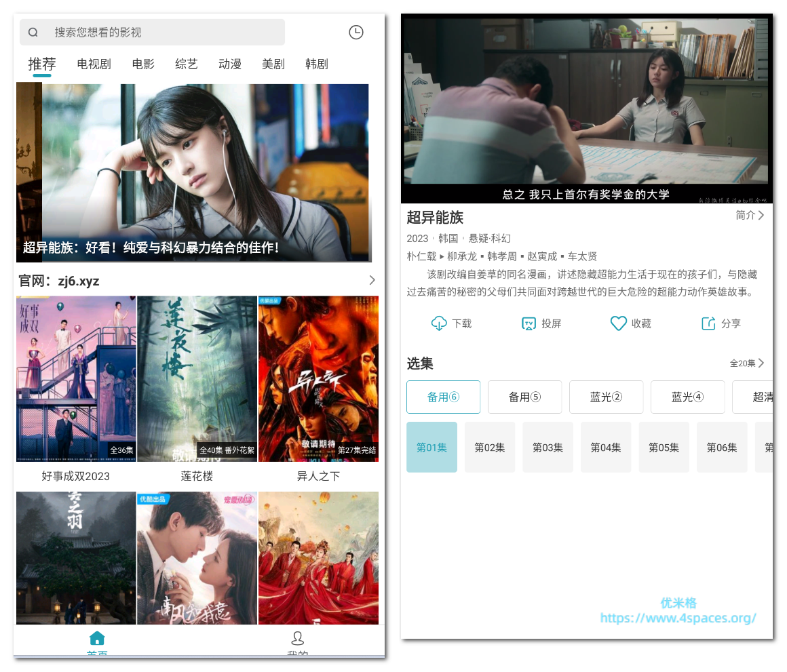Viewport: 787px width, 672px height.
Task: Tap the download cloud icon
Action: 439,323
